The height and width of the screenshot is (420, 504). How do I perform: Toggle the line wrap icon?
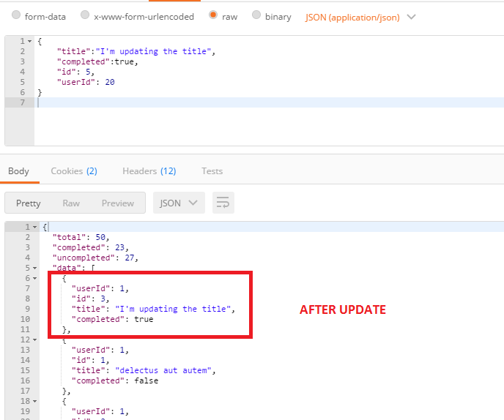pos(223,203)
